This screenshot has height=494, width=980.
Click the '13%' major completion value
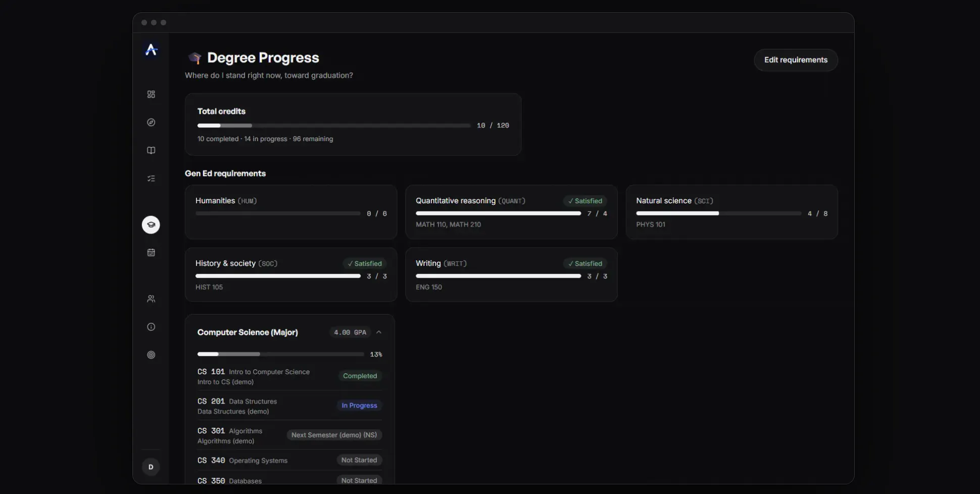[376, 354]
